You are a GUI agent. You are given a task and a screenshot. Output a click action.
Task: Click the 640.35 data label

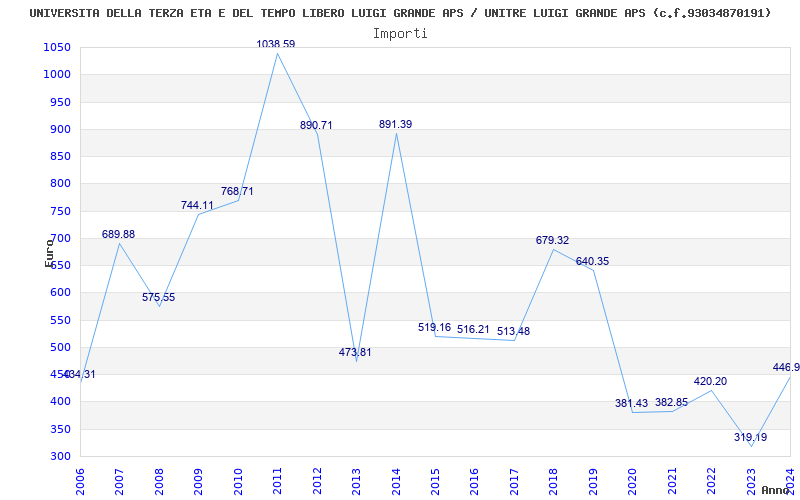[x=592, y=261]
